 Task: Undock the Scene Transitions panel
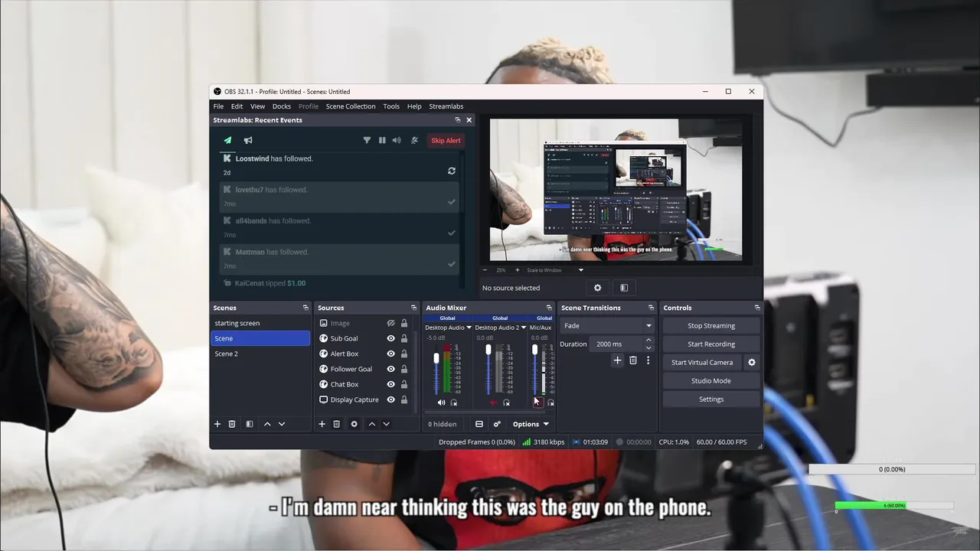pyautogui.click(x=652, y=308)
